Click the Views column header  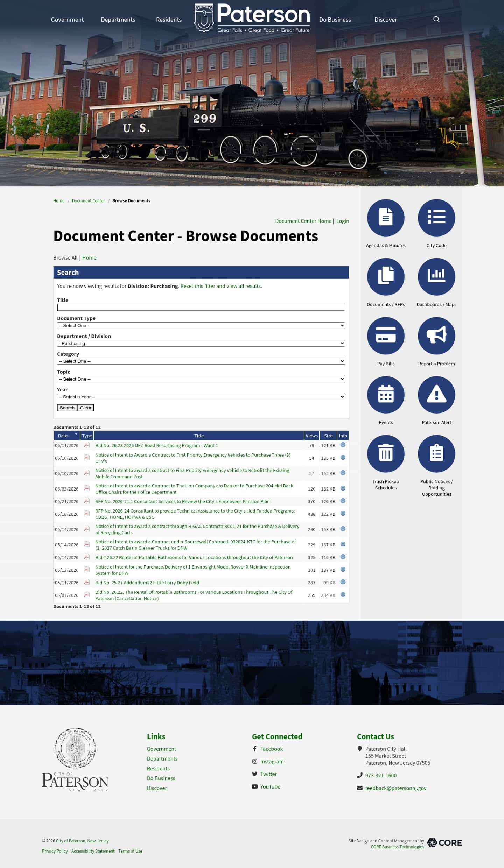pyautogui.click(x=311, y=436)
